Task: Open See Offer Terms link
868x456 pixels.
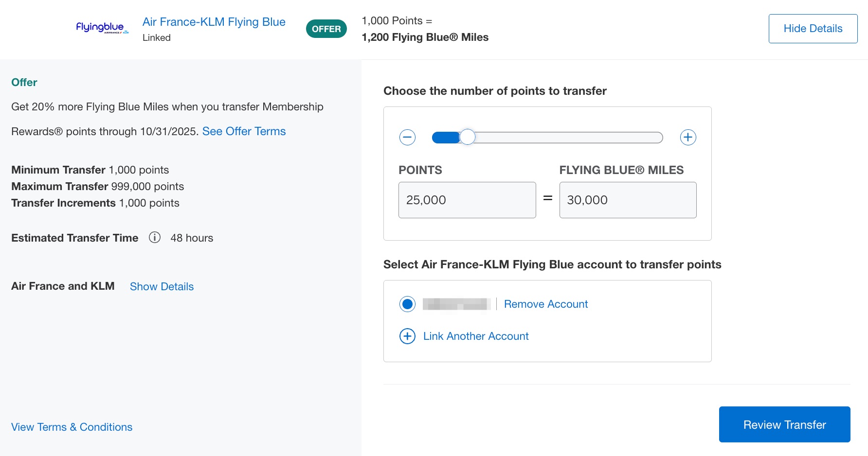Action: (244, 131)
